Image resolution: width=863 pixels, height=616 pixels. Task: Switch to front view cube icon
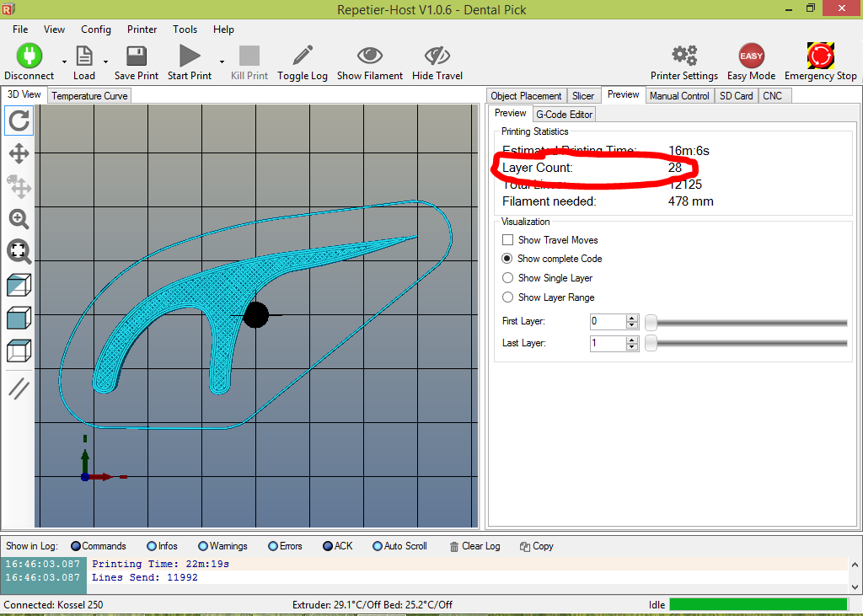(19, 319)
